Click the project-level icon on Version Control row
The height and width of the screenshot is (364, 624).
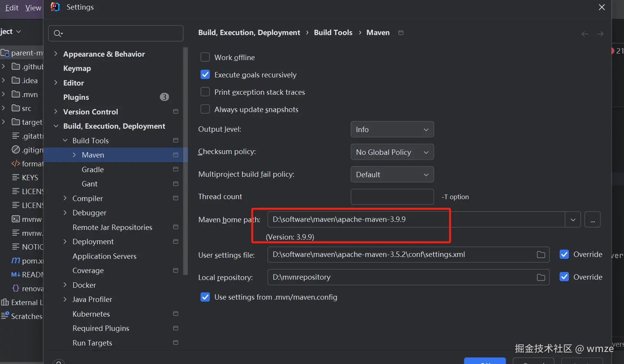[x=176, y=112]
